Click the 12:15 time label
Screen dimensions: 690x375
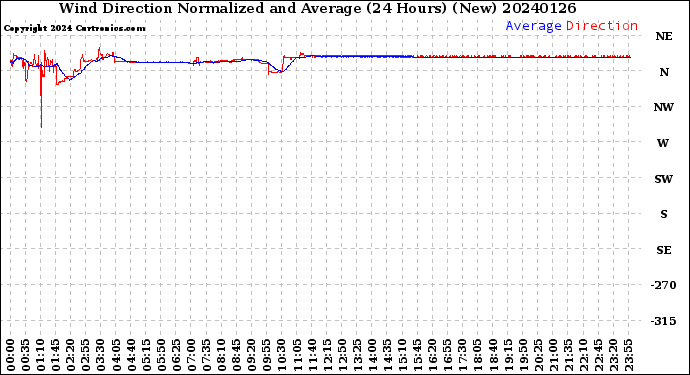point(327,355)
